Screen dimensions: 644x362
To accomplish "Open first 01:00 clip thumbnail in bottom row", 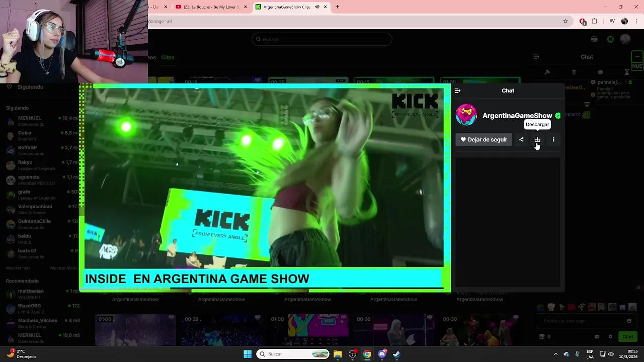I will pos(136,329).
